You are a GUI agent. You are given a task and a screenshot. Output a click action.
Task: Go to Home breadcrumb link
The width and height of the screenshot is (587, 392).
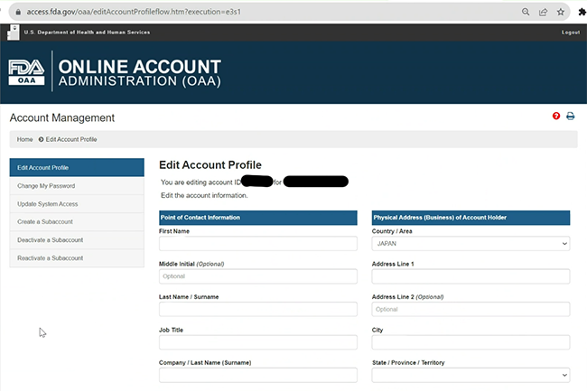coord(24,139)
